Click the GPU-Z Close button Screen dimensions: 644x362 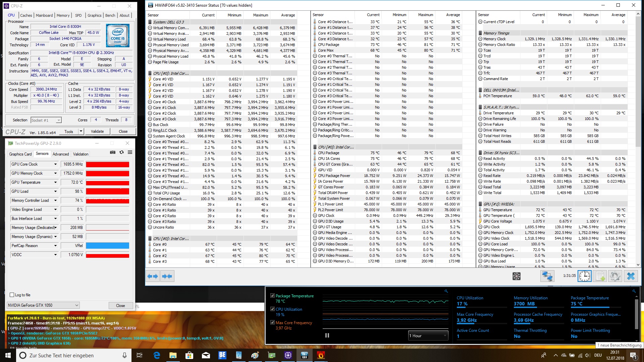pos(120,305)
